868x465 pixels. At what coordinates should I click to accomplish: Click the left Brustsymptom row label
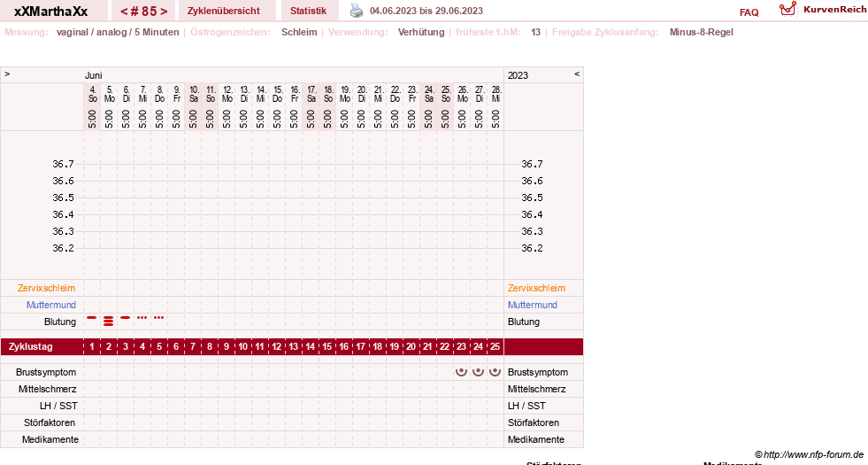46,372
